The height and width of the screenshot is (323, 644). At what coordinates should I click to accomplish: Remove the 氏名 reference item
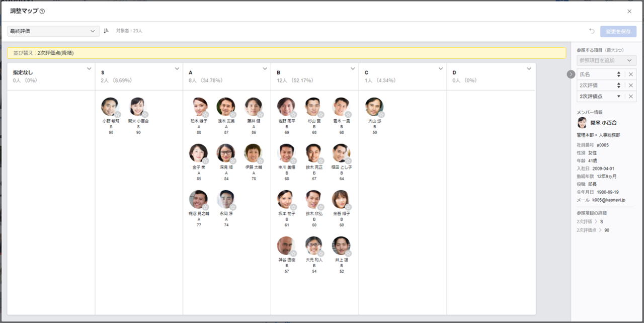630,74
